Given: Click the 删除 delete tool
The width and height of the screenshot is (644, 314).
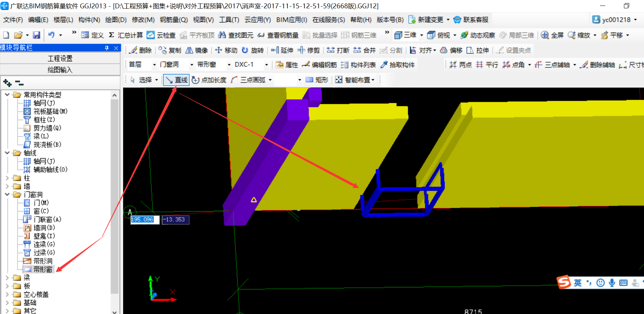Looking at the screenshot, I should click(140, 50).
